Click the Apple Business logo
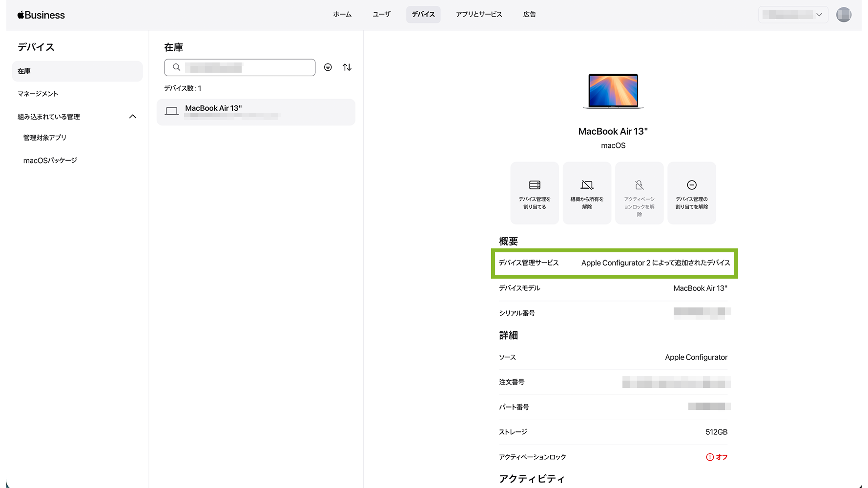 (x=41, y=15)
